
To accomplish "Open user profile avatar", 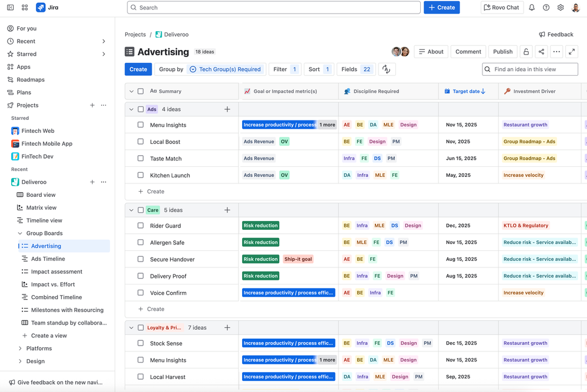I will tap(576, 8).
